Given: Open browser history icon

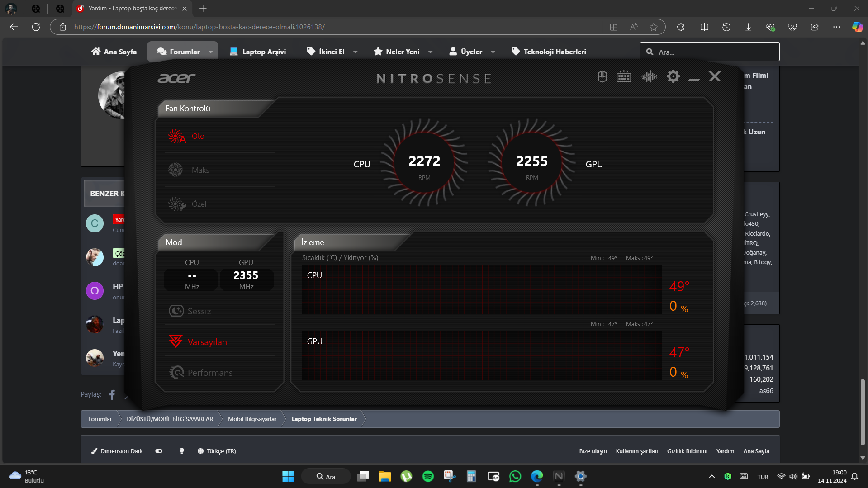Looking at the screenshot, I should (x=726, y=27).
